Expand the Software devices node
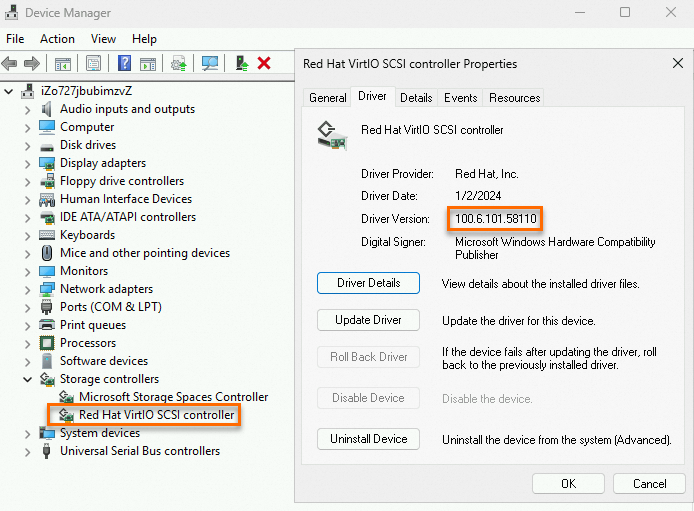 pos(27,362)
